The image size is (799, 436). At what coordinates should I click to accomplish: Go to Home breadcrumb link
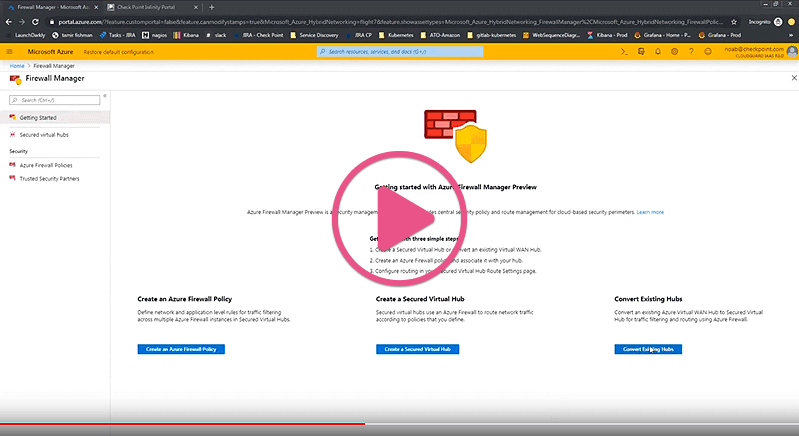[x=17, y=66]
